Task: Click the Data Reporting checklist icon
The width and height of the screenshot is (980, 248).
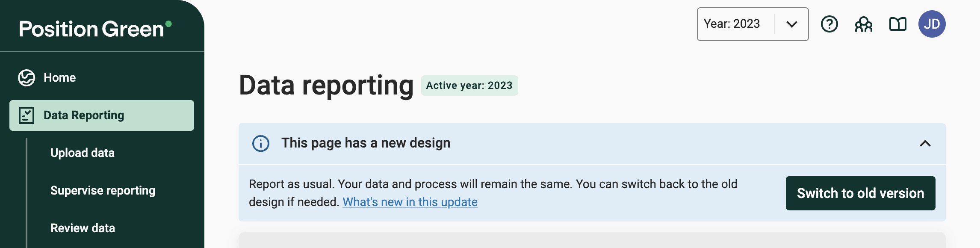Action: pos(27,115)
